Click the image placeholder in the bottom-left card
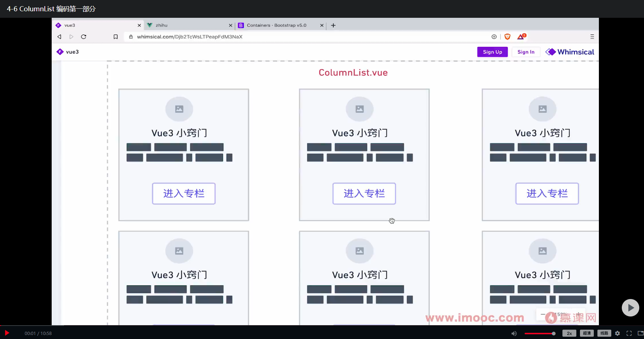Viewport: 644px width, 339px height. click(179, 251)
